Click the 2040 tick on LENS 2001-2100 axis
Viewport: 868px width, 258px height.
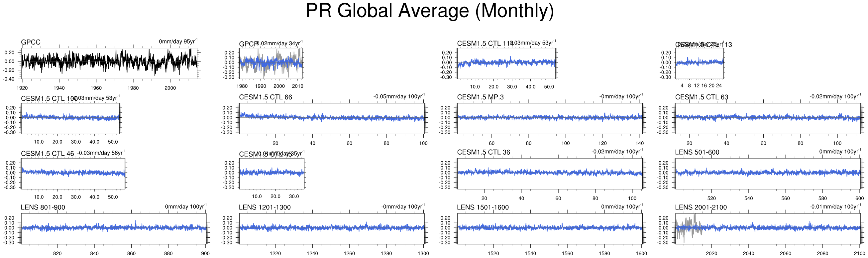pos(748,253)
